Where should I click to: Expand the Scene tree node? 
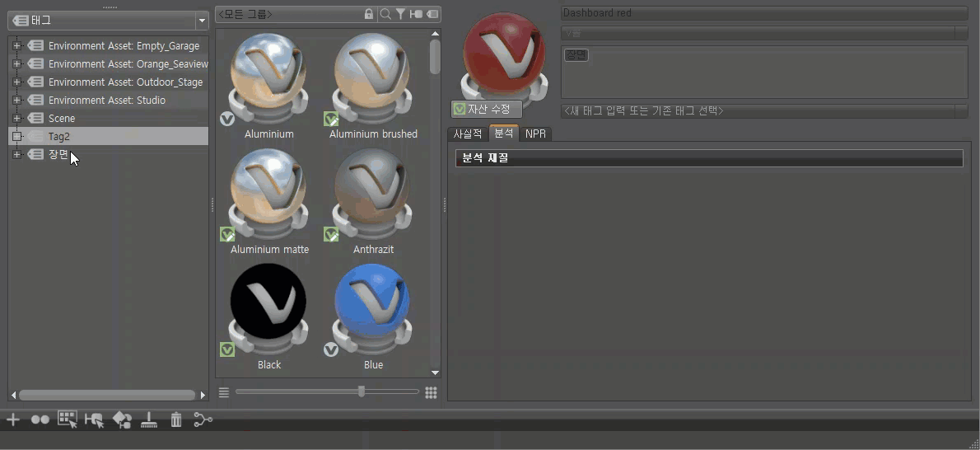(x=16, y=119)
